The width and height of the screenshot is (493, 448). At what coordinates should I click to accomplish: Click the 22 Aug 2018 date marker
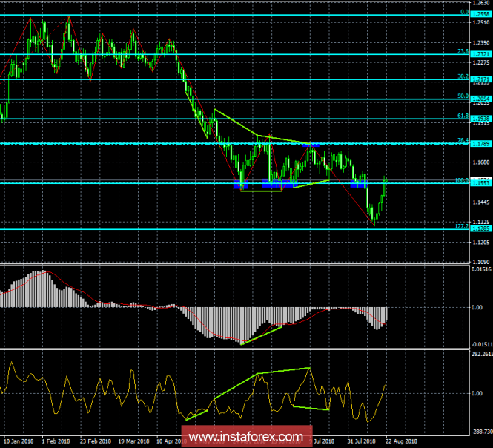[x=402, y=441]
